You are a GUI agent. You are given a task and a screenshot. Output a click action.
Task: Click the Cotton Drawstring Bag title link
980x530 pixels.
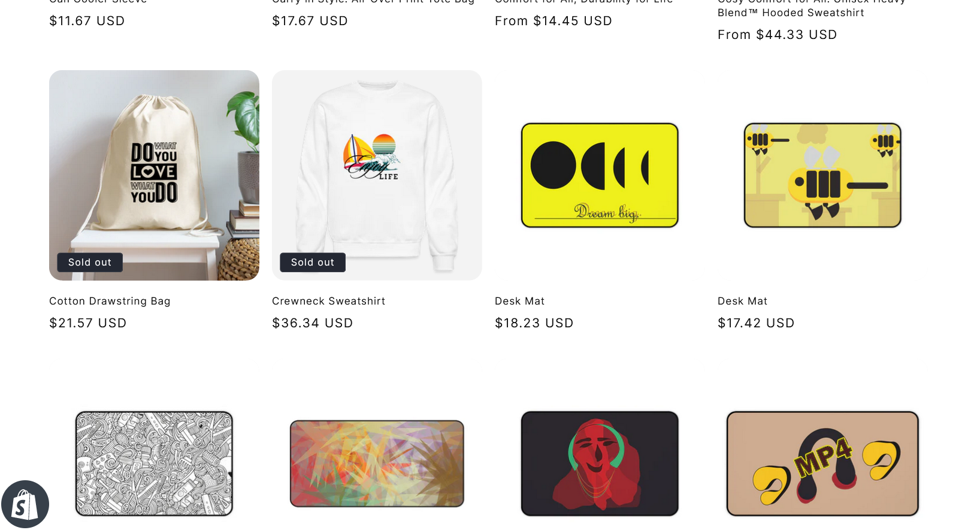tap(110, 301)
